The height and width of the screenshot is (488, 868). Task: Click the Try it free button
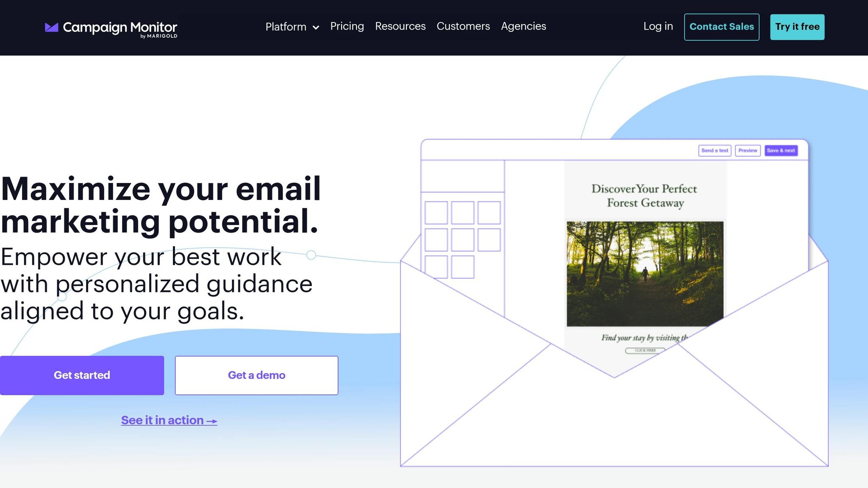pos(797,27)
